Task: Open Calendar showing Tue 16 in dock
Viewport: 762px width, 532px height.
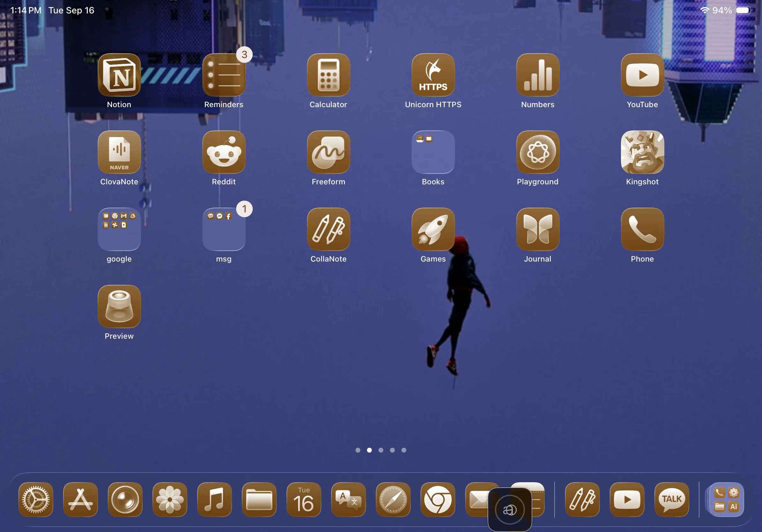Action: [x=304, y=499]
